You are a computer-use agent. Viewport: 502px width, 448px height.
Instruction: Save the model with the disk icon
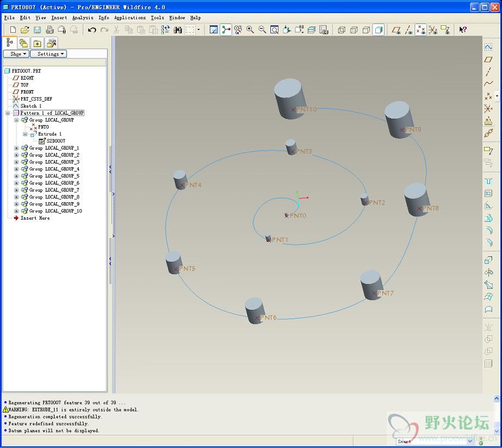(x=37, y=30)
